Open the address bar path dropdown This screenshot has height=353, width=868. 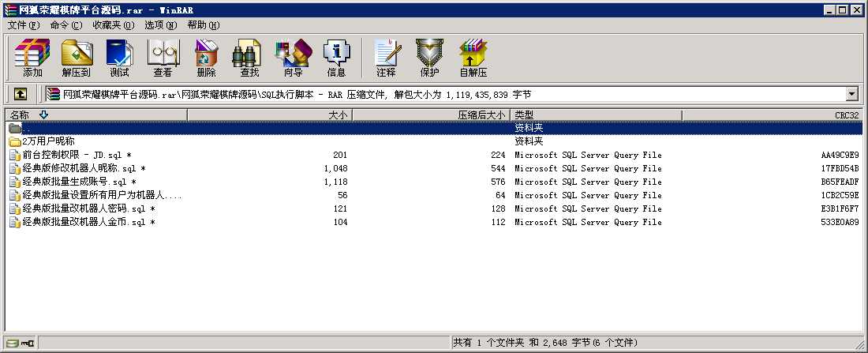(852, 94)
